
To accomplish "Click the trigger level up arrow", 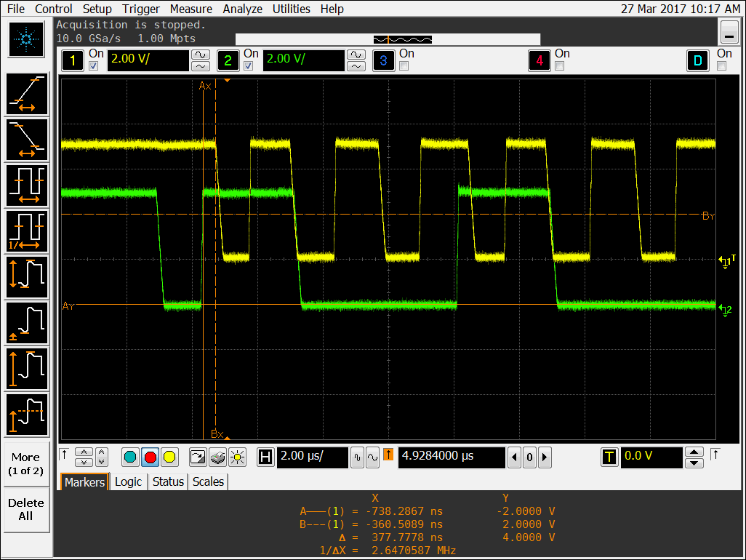I will point(694,452).
